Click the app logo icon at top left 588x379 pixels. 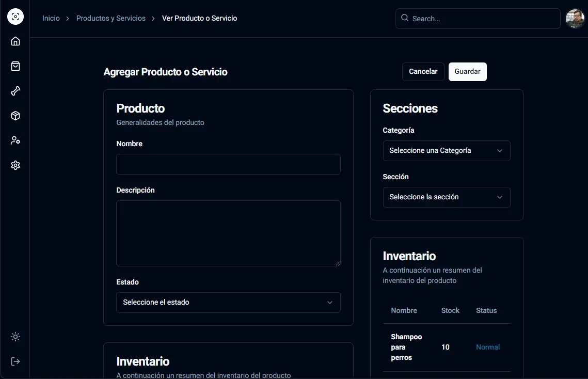pyautogui.click(x=15, y=16)
